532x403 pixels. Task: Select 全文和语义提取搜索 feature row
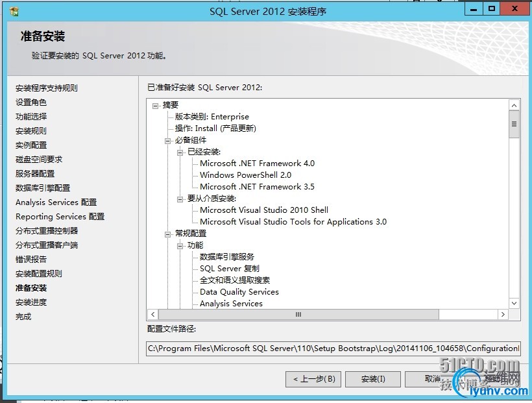[235, 280]
